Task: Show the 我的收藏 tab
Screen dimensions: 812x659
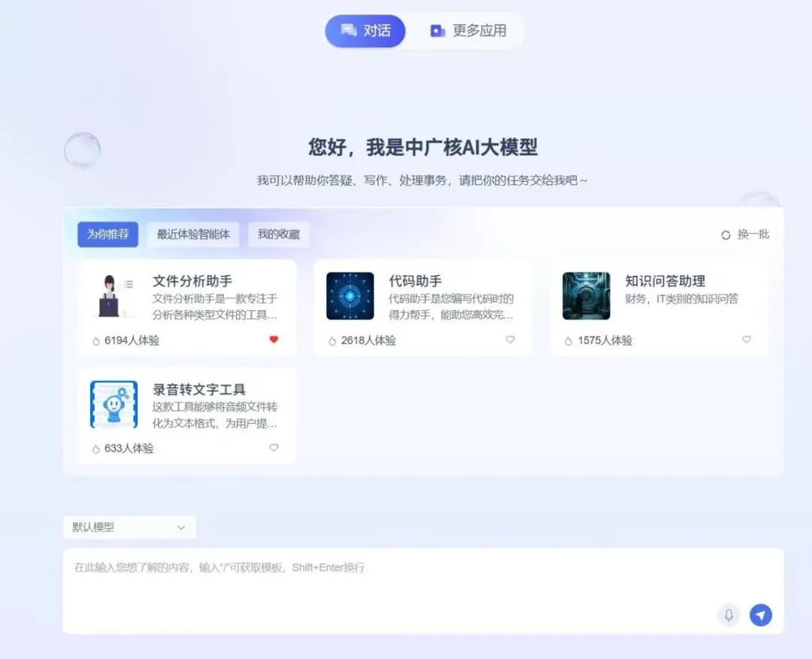Action: tap(279, 234)
